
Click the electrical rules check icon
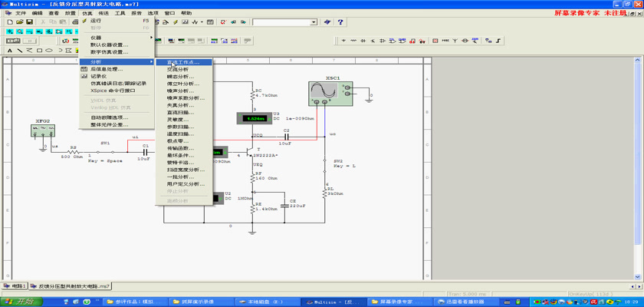click(223, 21)
